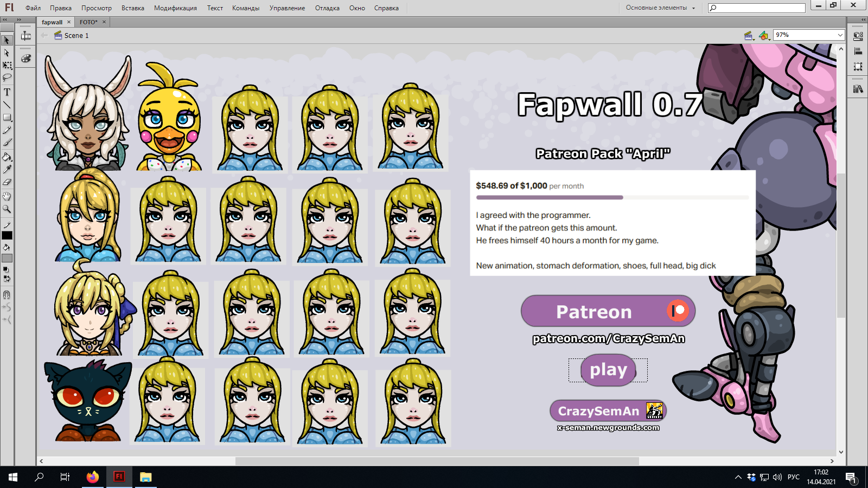Image resolution: width=868 pixels, height=488 pixels.
Task: Click the taskbar search magnifier
Action: pos(39,477)
